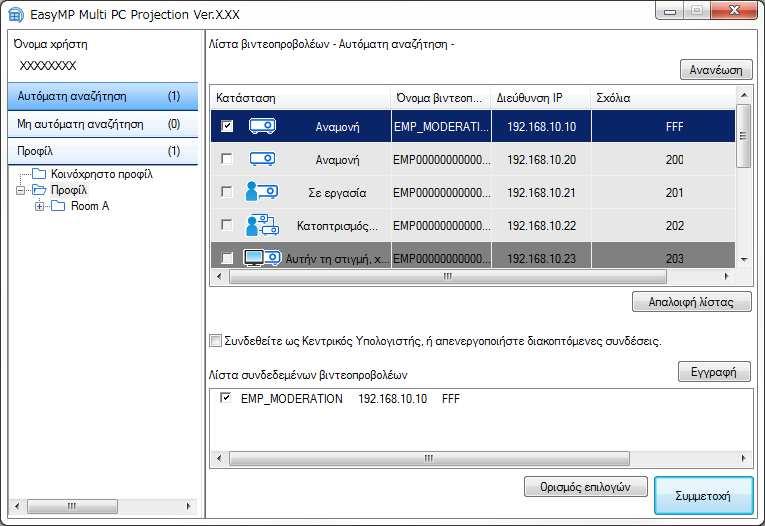The height and width of the screenshot is (526, 765).
Task: Click the IP address 192.168.10.22 cell
Action: coord(541,225)
